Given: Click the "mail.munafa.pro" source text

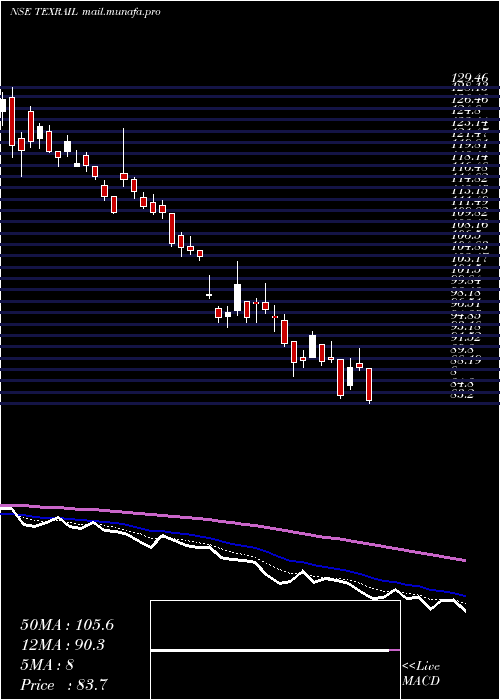Looking at the screenshot, I should [x=121, y=12].
